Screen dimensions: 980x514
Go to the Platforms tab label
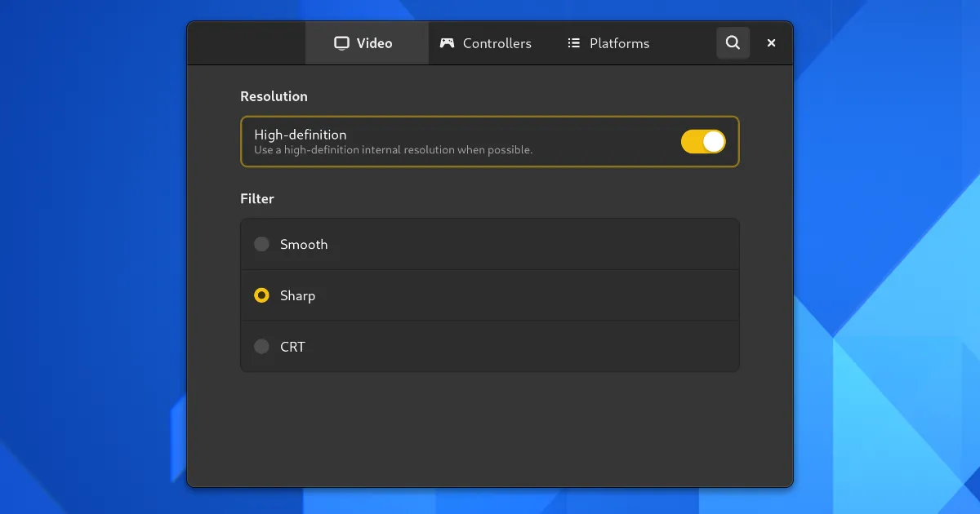point(619,43)
